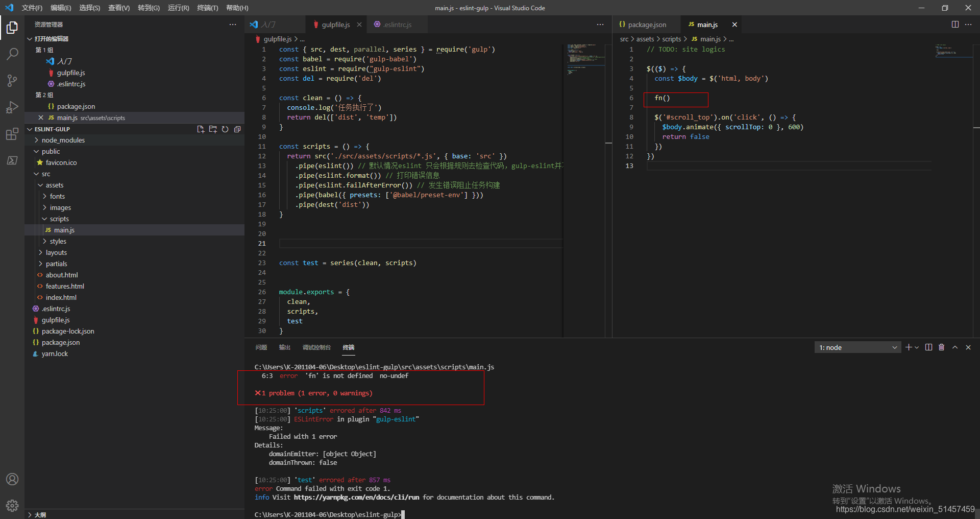Open right editor group more actions

click(968, 25)
